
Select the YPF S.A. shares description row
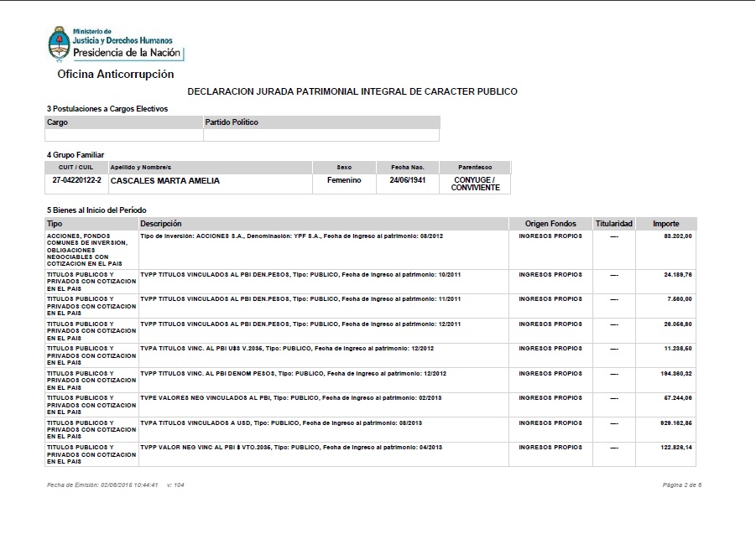pos(291,236)
